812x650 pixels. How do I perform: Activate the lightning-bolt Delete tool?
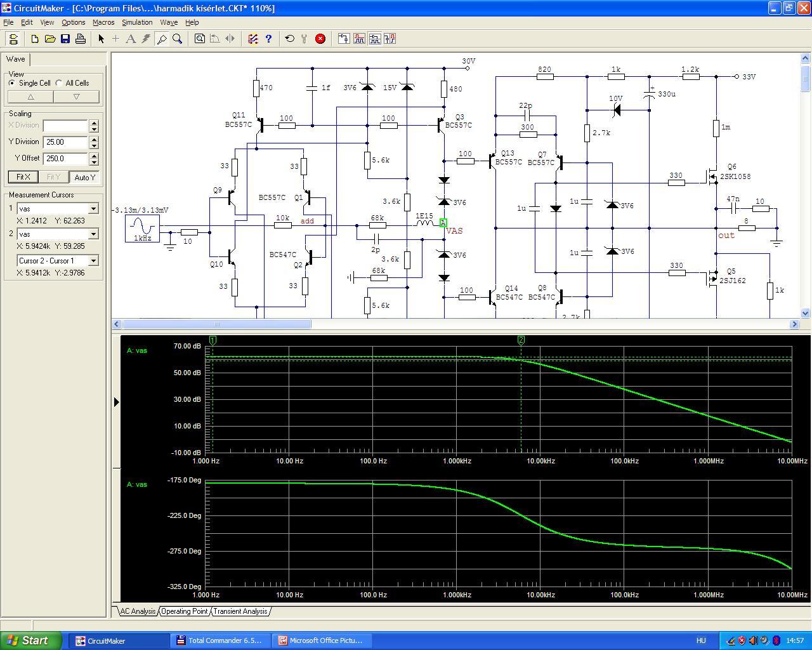coord(147,39)
